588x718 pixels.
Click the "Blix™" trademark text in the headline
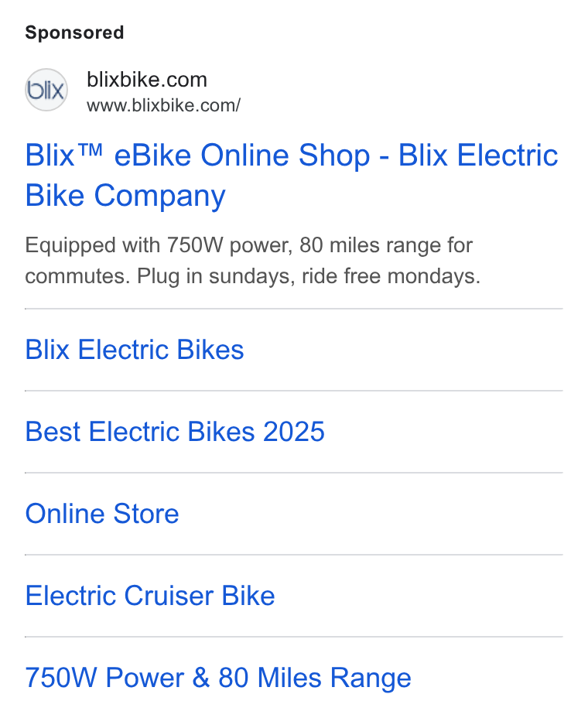click(x=63, y=156)
